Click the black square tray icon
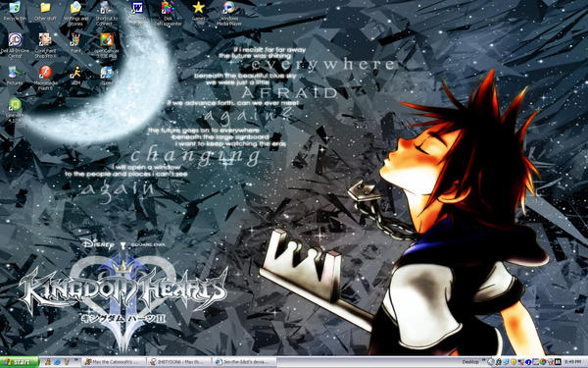This screenshot has height=368, width=588. coord(558,362)
